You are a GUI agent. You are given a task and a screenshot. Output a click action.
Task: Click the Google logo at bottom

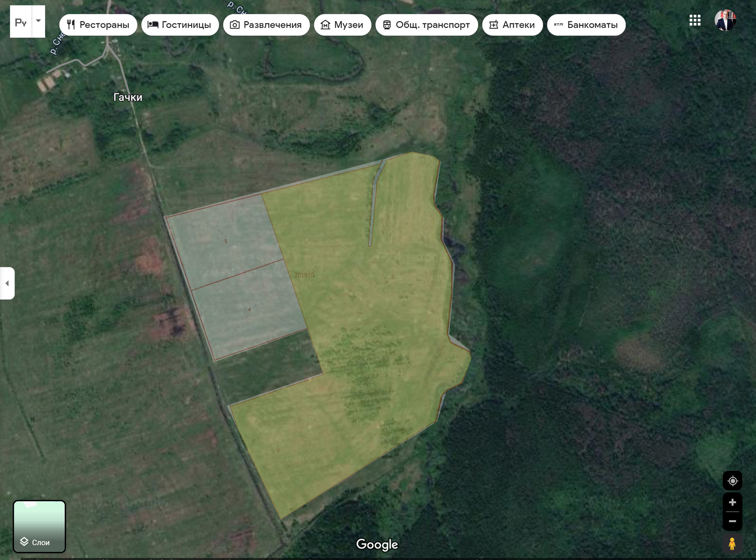coord(377,544)
